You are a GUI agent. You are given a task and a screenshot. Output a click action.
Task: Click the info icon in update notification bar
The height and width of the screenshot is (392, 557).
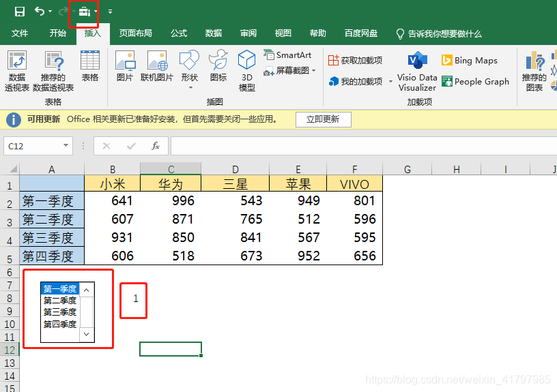14,119
